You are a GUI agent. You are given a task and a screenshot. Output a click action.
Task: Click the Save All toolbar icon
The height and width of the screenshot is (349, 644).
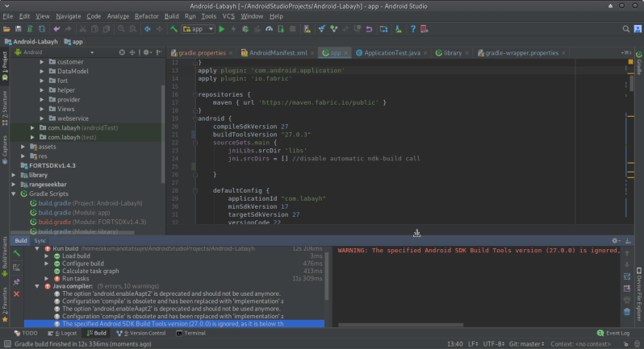click(18, 29)
